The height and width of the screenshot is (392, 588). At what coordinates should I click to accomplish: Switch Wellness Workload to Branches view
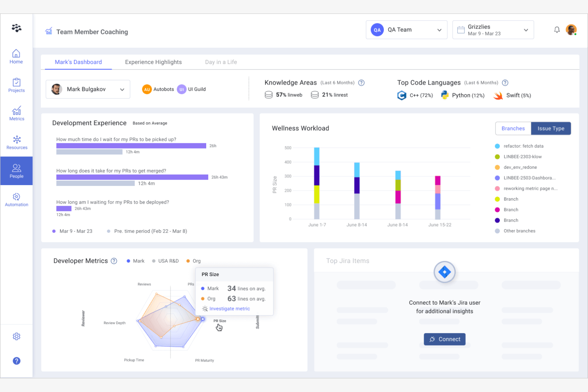click(x=513, y=128)
